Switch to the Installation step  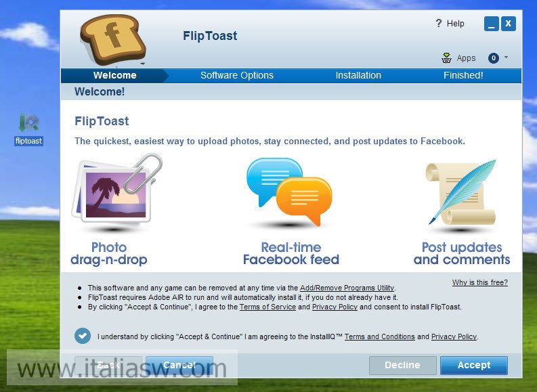click(358, 75)
